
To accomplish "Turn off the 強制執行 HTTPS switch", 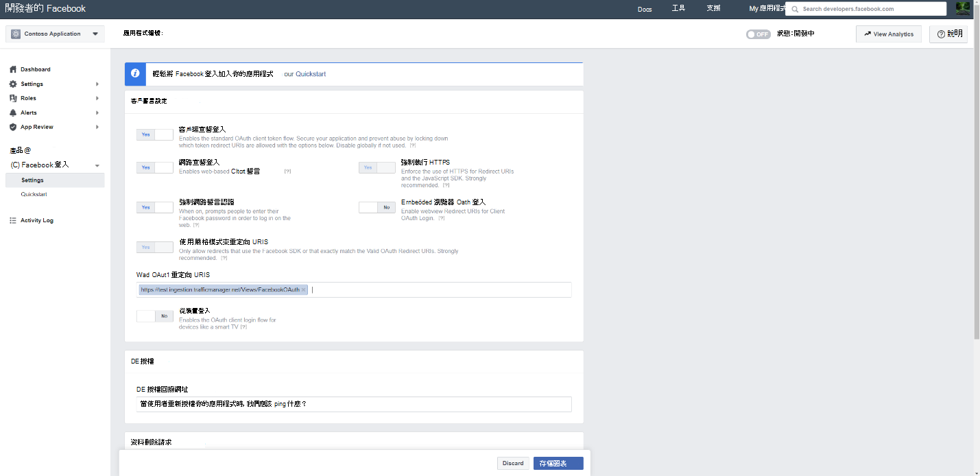I will click(x=377, y=167).
